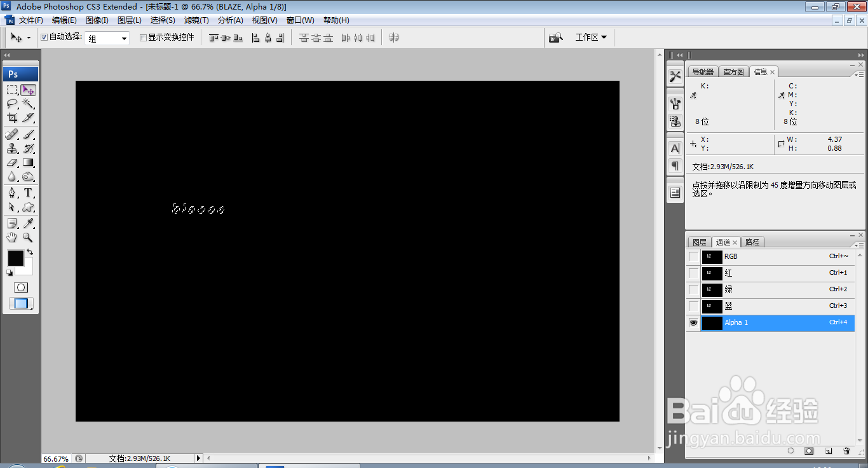
Task: Open the Character panel icon
Action: click(x=675, y=148)
